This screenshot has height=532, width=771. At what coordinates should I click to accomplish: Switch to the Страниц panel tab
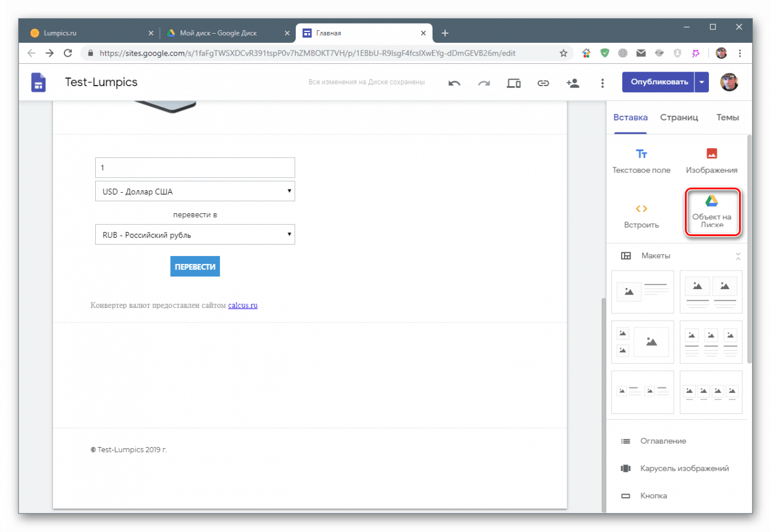pyautogui.click(x=679, y=117)
